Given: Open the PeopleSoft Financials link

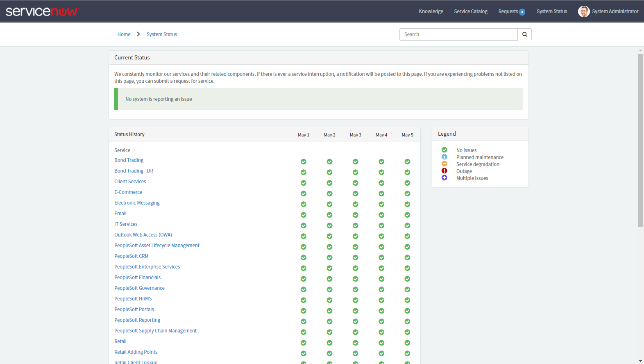Looking at the screenshot, I should coord(138,278).
